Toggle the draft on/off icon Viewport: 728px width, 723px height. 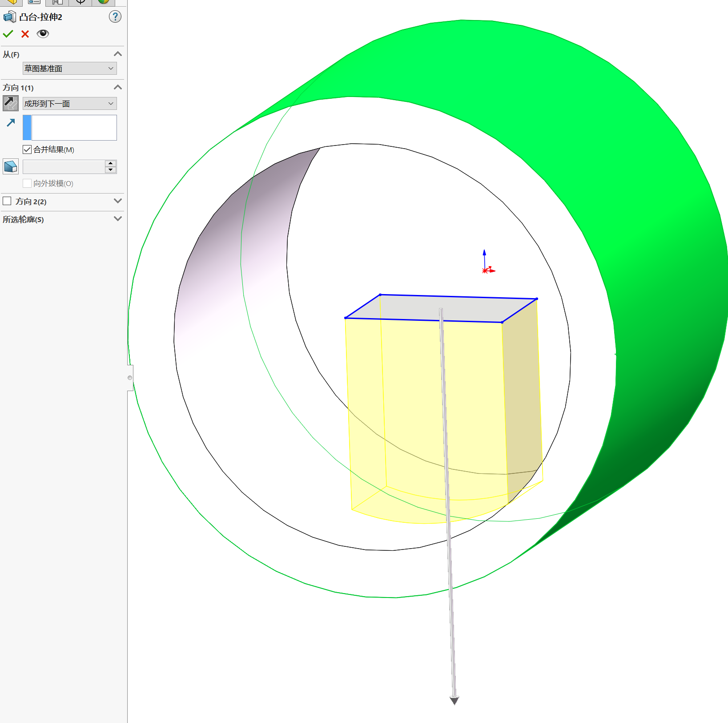click(11, 166)
